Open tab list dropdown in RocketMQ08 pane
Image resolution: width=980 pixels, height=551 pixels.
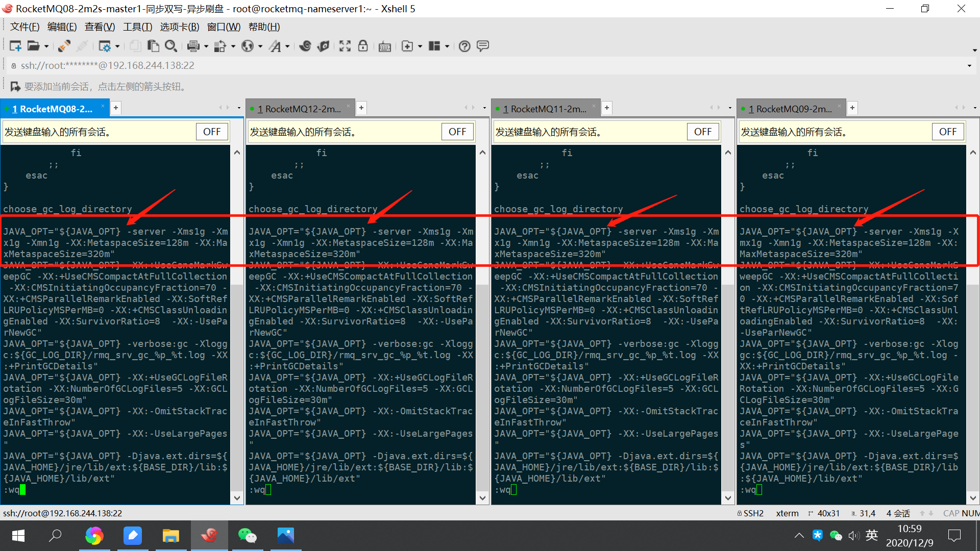click(x=239, y=108)
